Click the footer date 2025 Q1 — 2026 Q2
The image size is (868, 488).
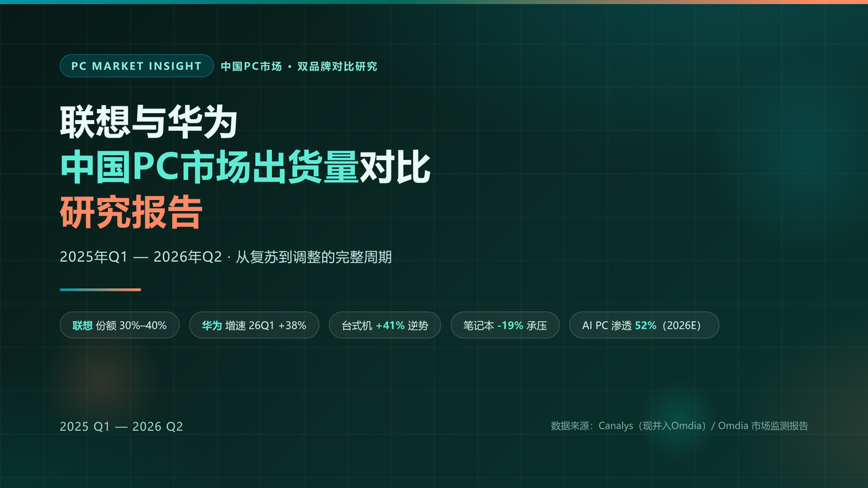(x=121, y=426)
